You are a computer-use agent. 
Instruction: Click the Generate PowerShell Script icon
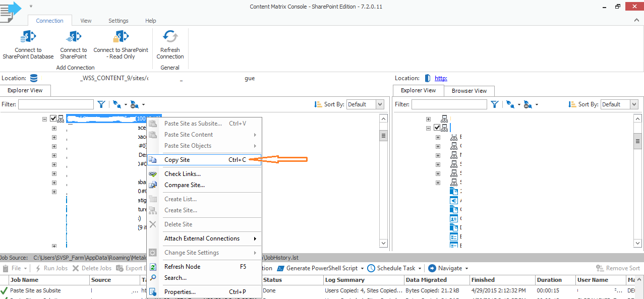pyautogui.click(x=281, y=268)
